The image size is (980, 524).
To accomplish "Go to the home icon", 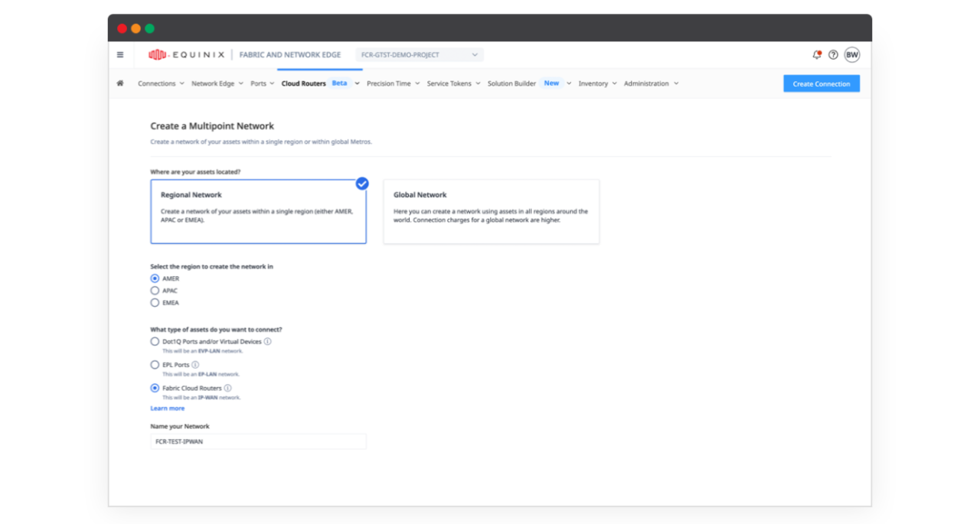I will pos(120,83).
